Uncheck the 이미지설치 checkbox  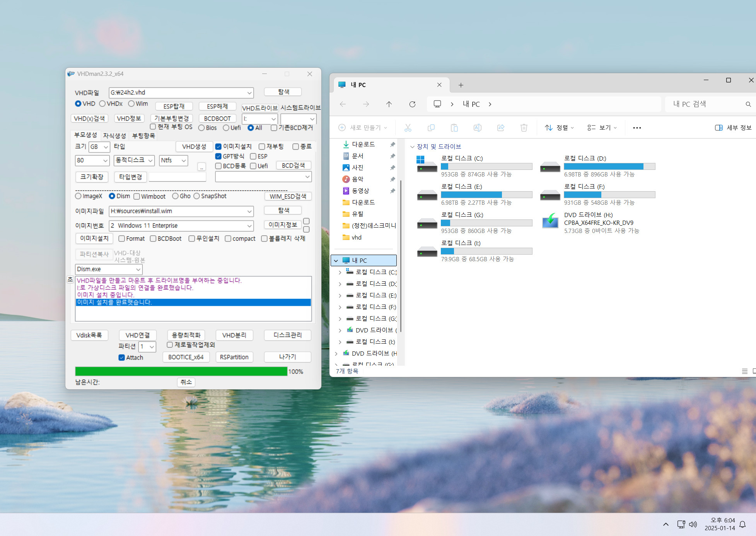click(218, 147)
